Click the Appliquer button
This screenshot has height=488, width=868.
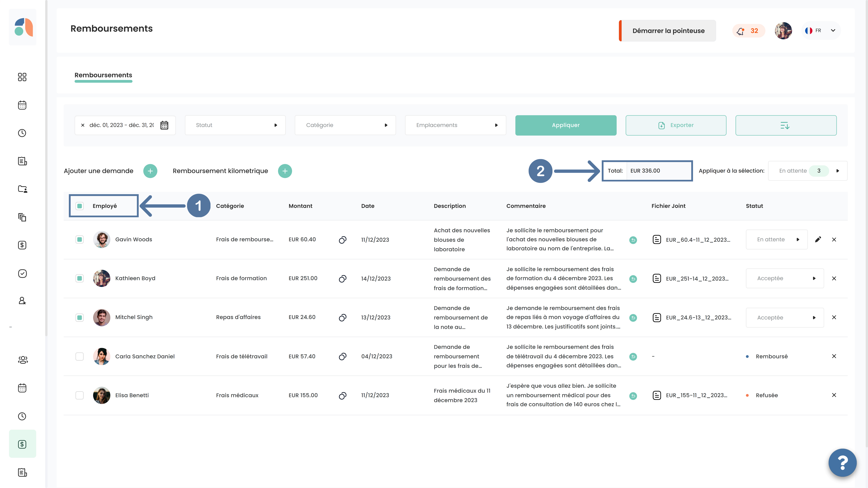pos(566,125)
